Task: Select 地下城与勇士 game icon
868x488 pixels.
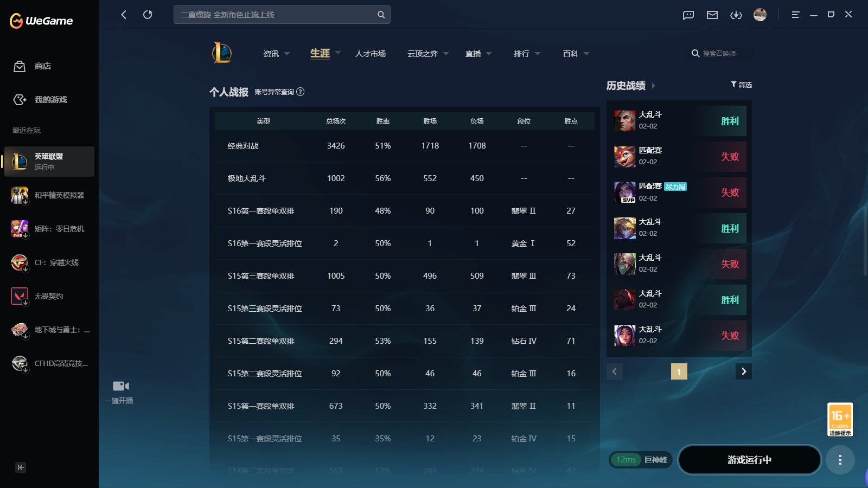Action: click(20, 330)
